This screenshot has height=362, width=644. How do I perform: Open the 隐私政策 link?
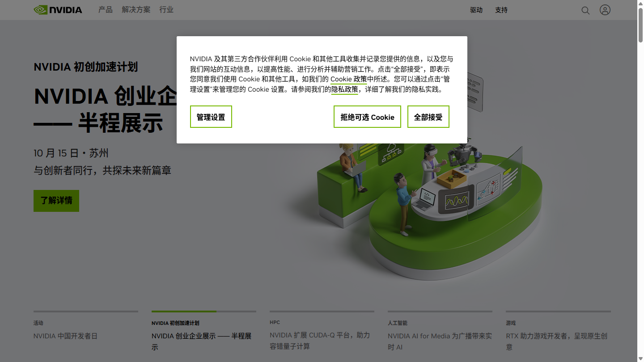[344, 89]
